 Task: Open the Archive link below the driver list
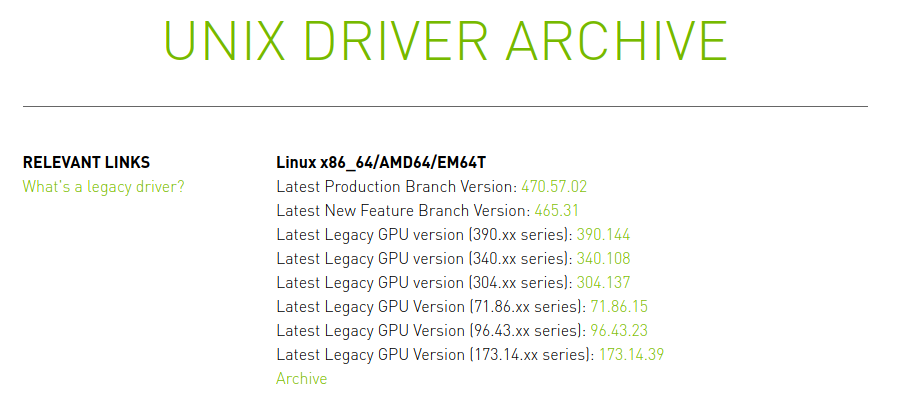302,379
